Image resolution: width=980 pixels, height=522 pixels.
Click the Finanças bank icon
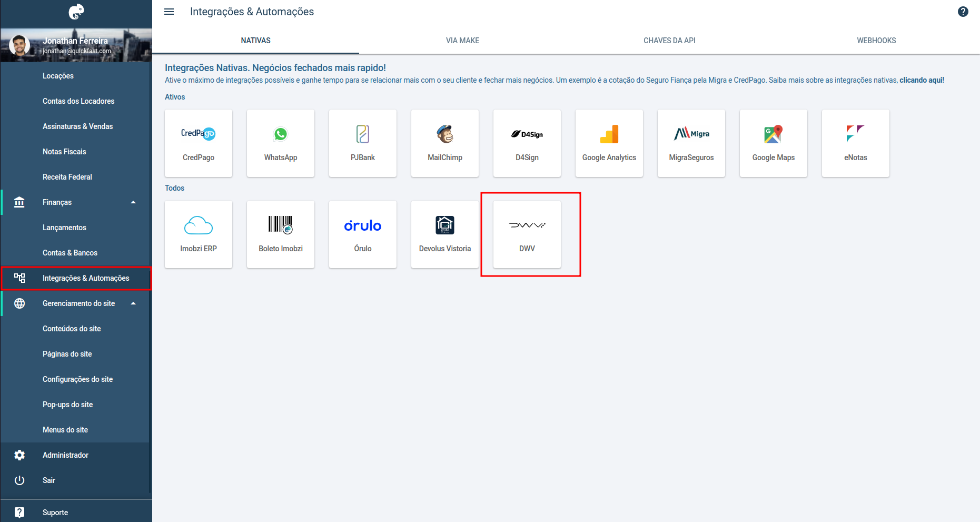click(19, 202)
